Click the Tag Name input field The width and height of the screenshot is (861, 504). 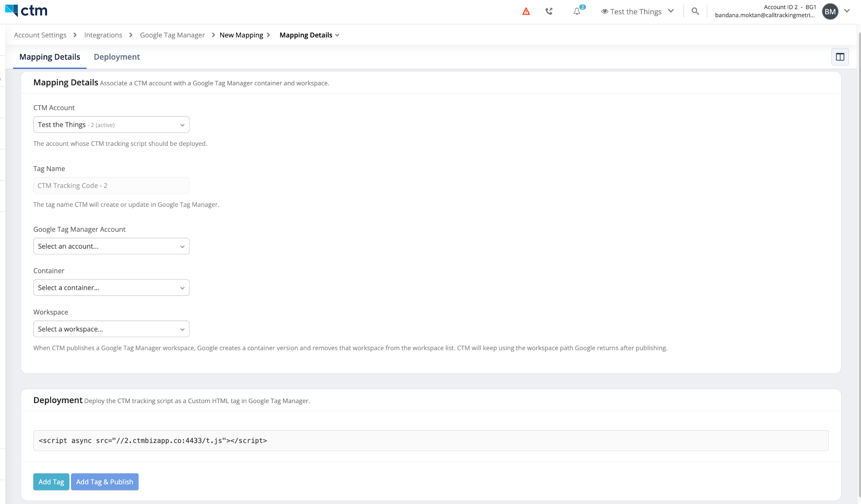111,185
